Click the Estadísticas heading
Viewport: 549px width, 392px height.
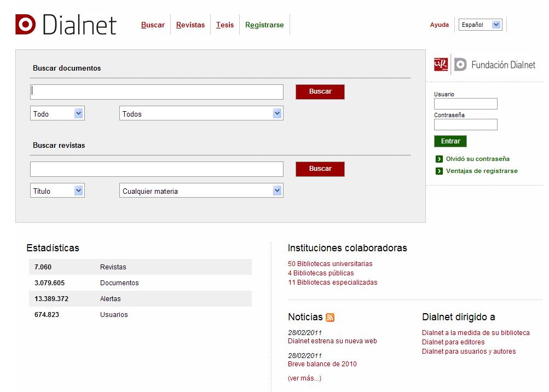click(x=53, y=248)
